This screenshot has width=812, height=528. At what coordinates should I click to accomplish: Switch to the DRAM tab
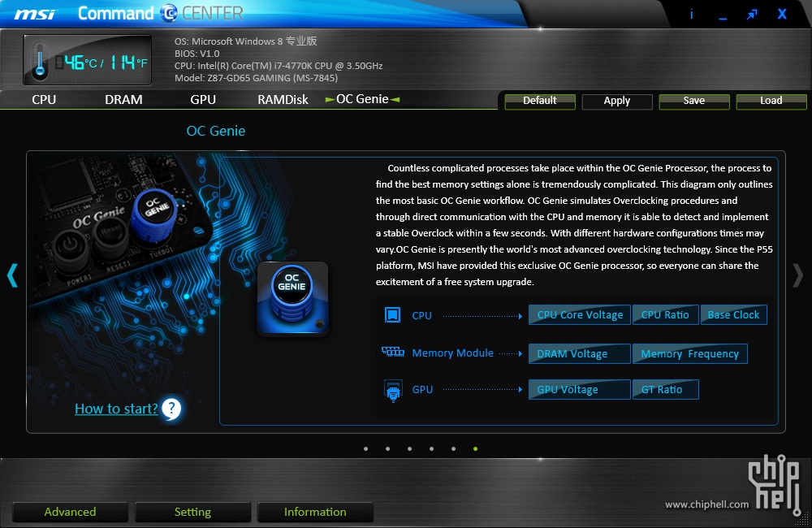click(123, 99)
